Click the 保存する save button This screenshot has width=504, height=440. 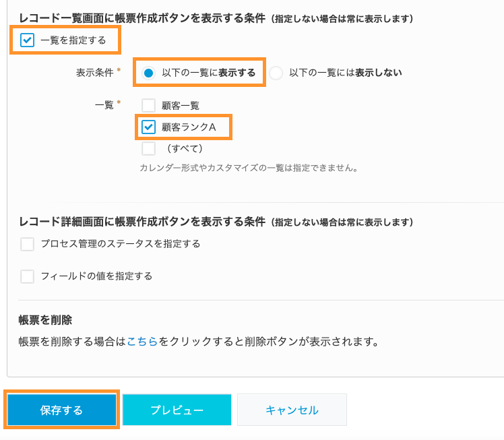tap(62, 410)
